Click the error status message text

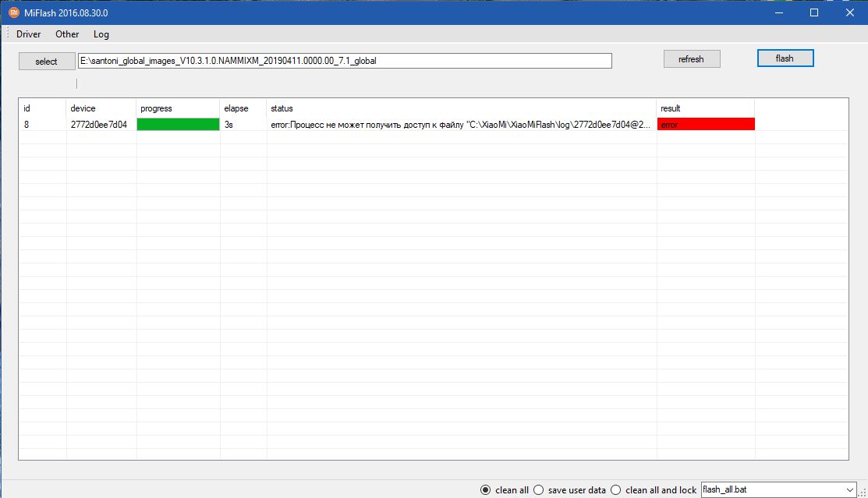[461, 125]
